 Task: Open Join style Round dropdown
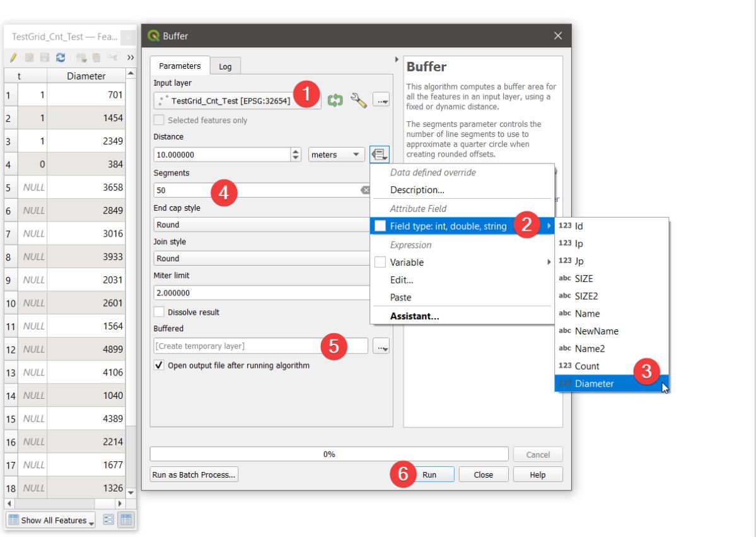point(262,258)
